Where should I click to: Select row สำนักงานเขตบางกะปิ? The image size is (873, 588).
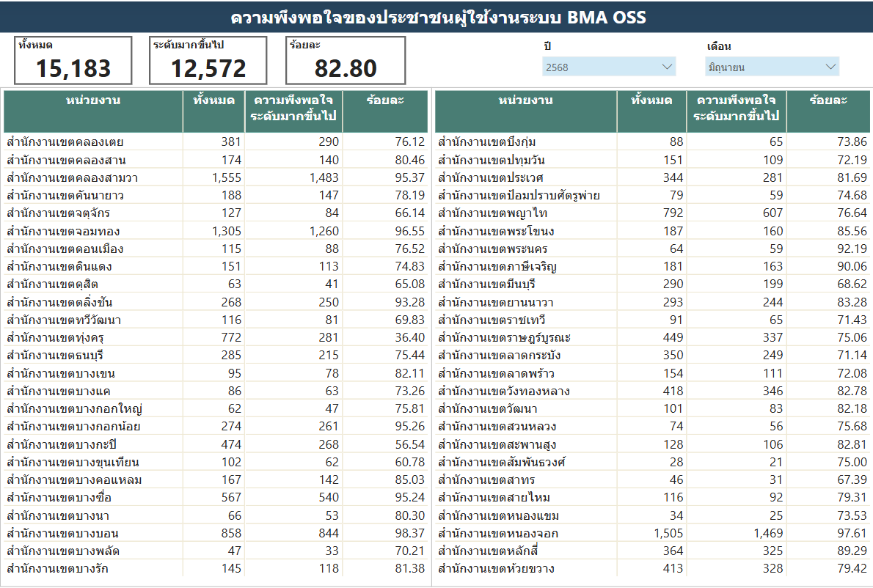click(x=216, y=444)
